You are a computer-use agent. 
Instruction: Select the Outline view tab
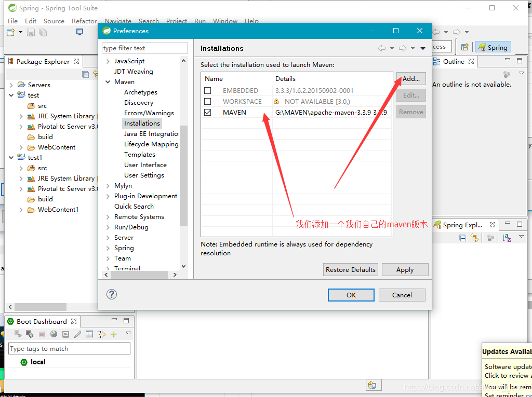453,61
